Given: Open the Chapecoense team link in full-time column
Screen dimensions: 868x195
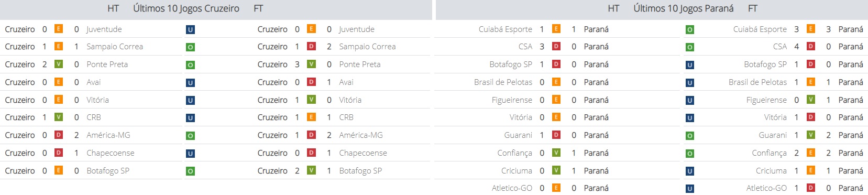Looking at the screenshot, I should [363, 153].
